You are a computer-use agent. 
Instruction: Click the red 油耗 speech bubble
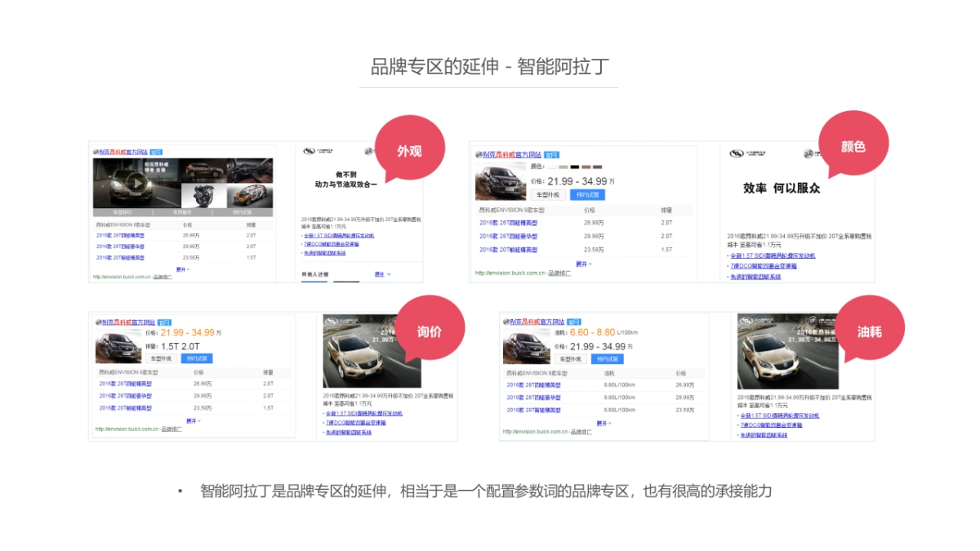[869, 332]
